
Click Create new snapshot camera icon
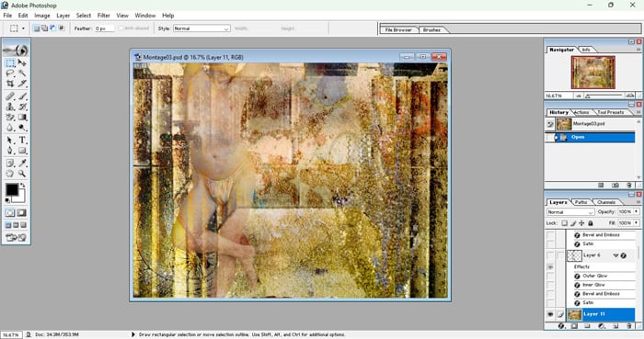pos(615,186)
